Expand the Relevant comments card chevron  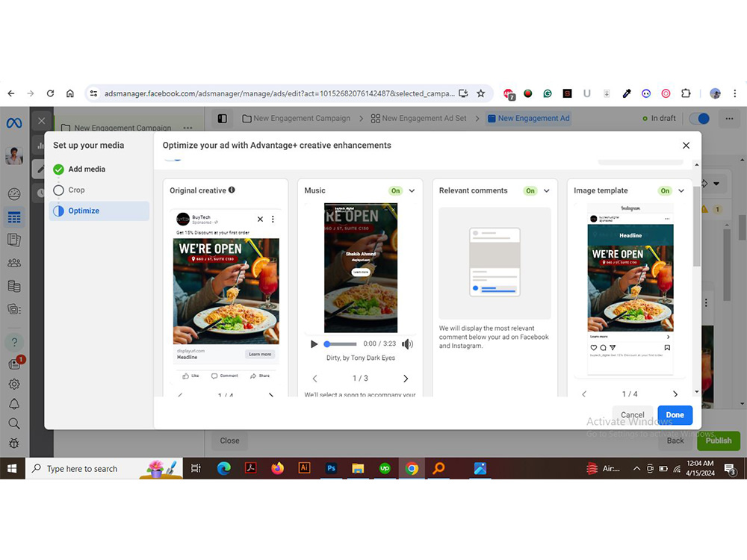coord(547,190)
